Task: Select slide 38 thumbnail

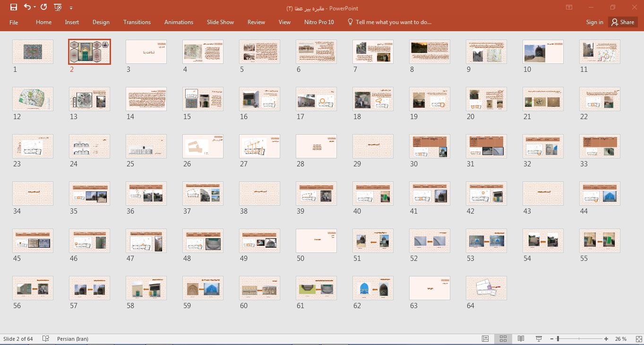Action: [259, 193]
